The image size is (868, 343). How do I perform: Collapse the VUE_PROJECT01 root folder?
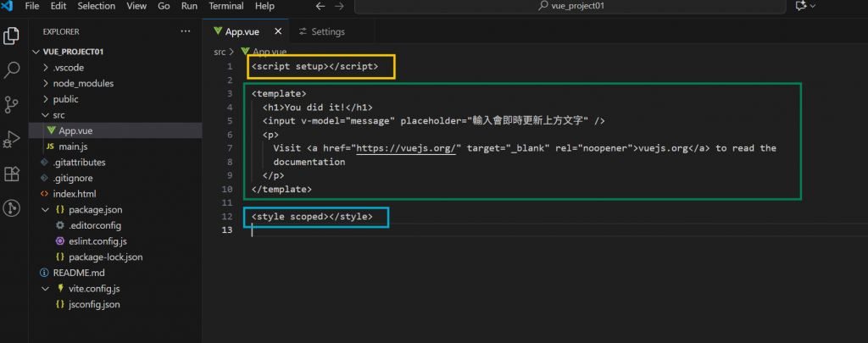(x=36, y=52)
